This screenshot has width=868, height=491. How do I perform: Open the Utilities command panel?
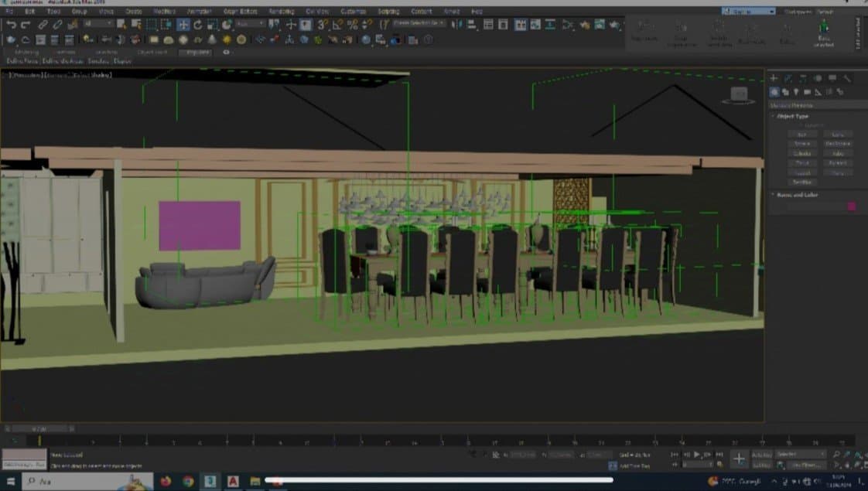click(847, 79)
